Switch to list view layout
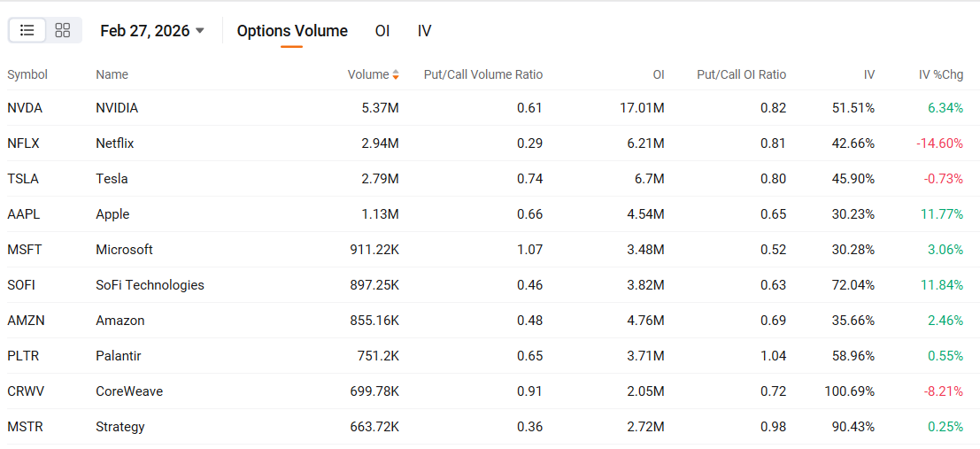The image size is (980, 449). [x=27, y=30]
